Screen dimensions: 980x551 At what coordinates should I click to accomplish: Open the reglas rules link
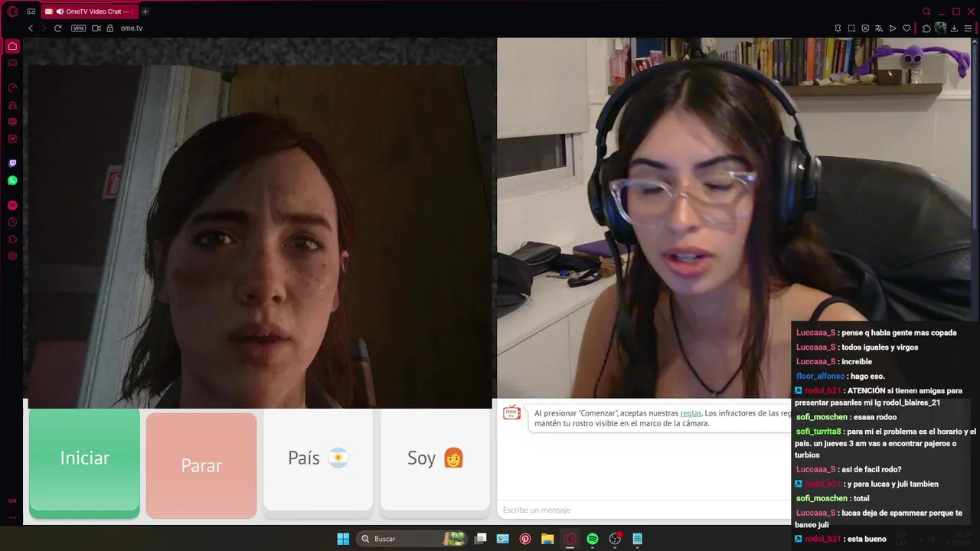tap(691, 413)
